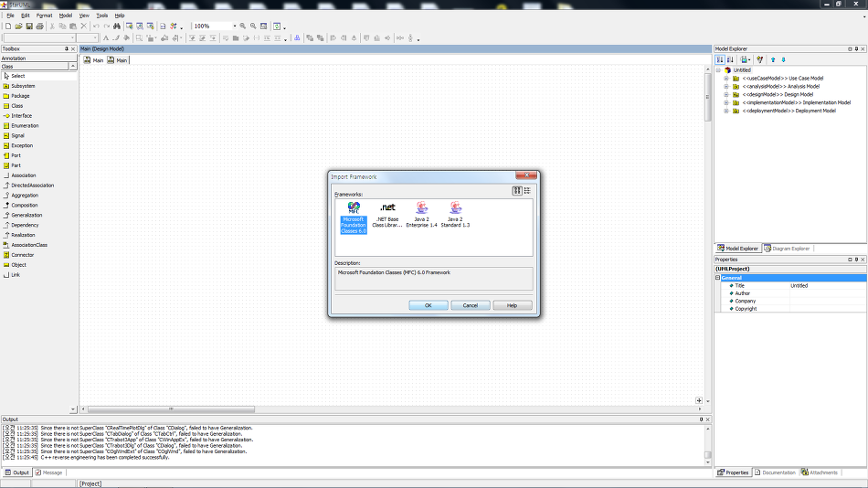Select the Interface tool in Toolbox
The height and width of the screenshot is (488, 868).
click(x=21, y=116)
